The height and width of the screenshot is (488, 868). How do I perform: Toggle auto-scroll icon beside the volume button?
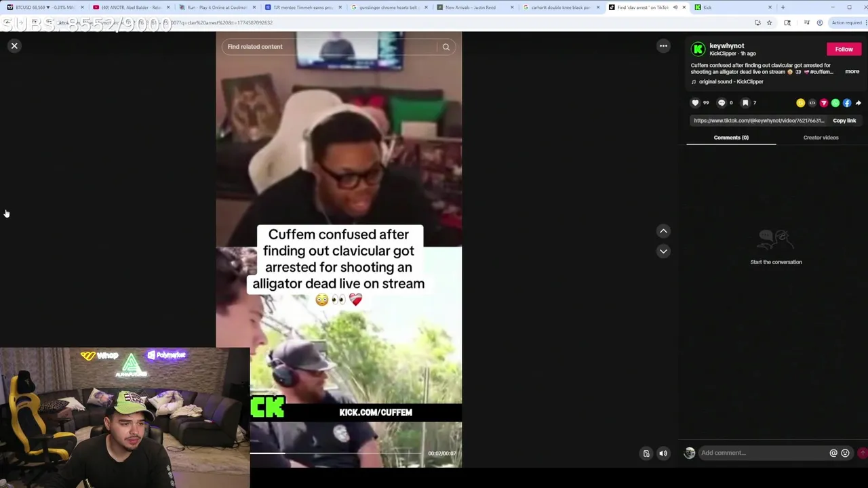point(646,453)
